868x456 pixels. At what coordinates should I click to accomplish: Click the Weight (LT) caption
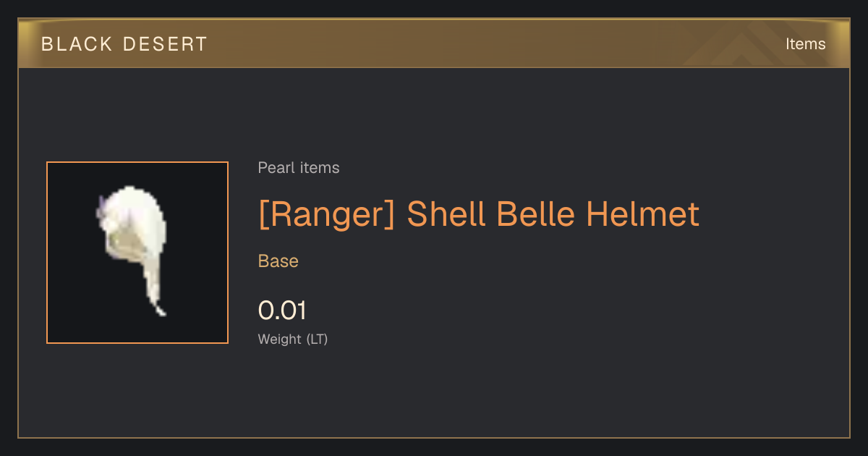(293, 339)
